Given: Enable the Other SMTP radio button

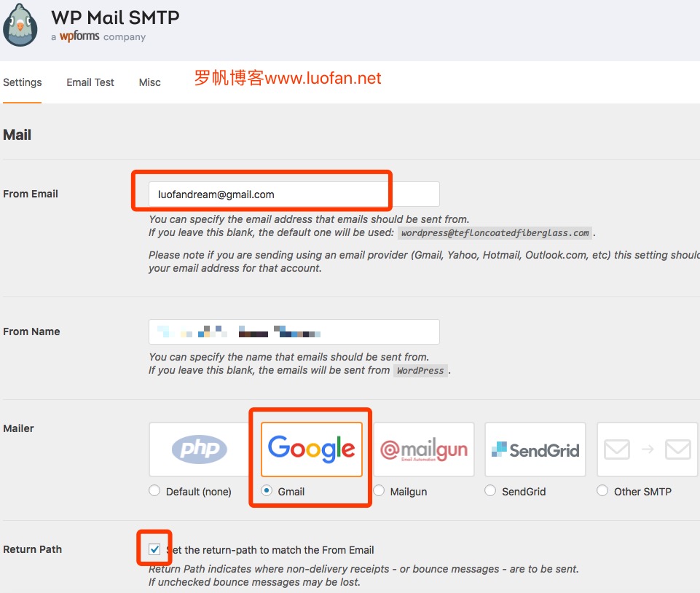Looking at the screenshot, I should click(x=602, y=491).
